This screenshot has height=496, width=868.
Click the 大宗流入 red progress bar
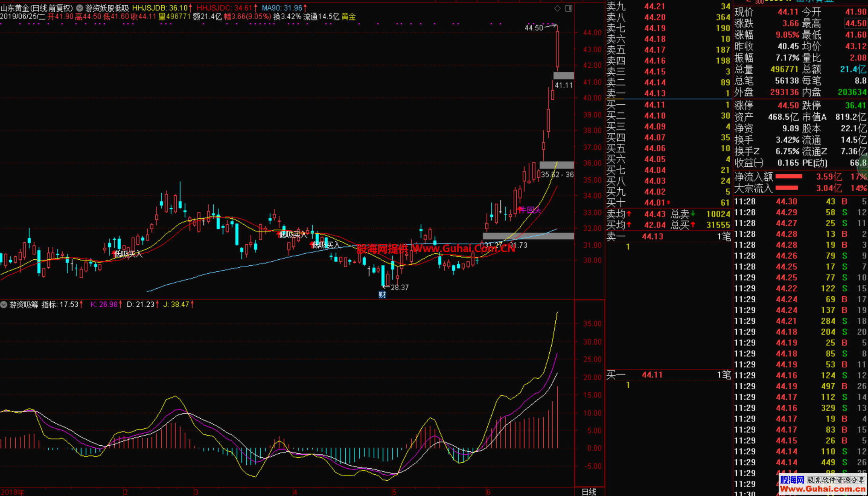787,188
